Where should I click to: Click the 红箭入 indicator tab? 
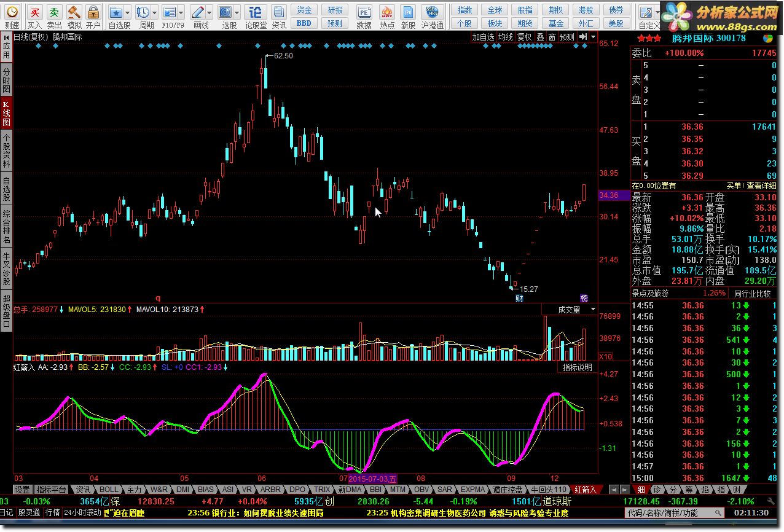point(586,490)
